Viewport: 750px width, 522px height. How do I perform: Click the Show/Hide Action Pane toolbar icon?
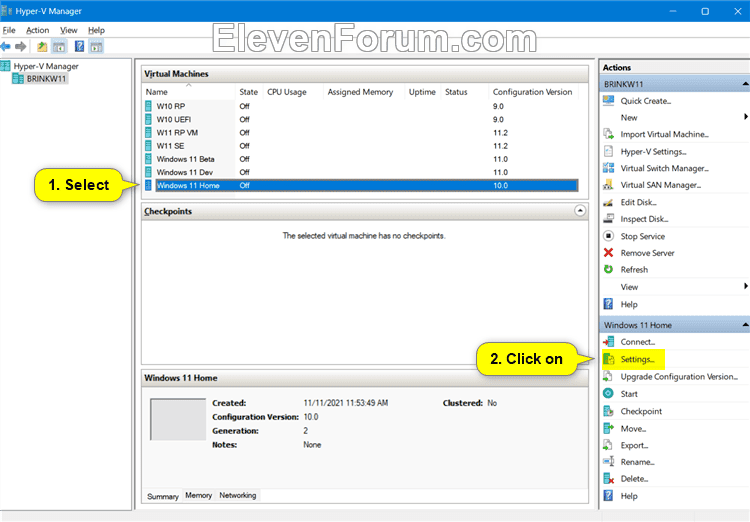tap(96, 46)
